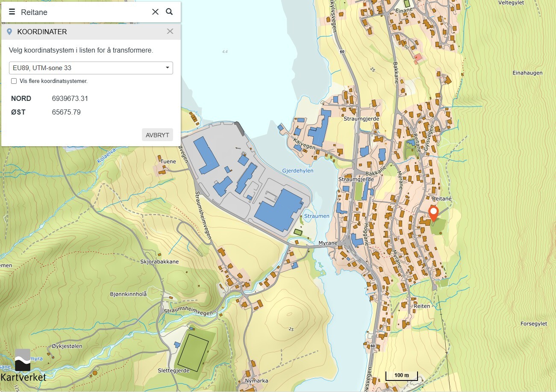This screenshot has height=392, width=556.
Task: Click the 100 m scale bar
Action: 401,376
